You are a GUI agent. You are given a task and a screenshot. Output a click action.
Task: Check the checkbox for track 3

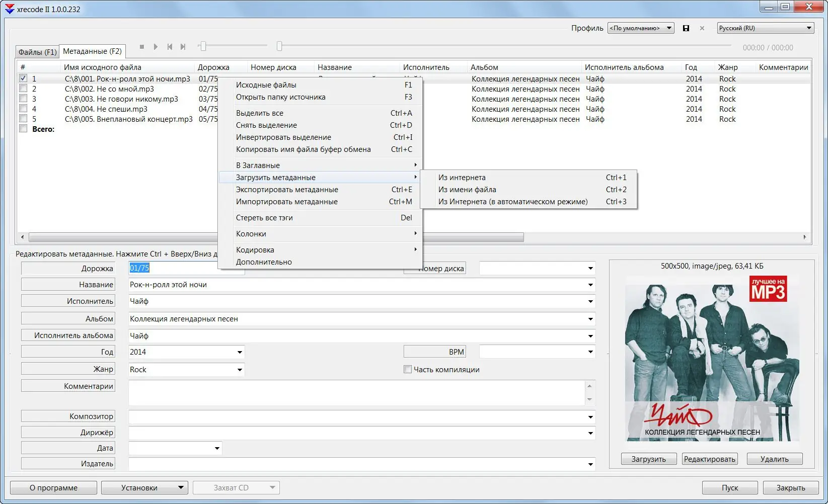(x=23, y=99)
